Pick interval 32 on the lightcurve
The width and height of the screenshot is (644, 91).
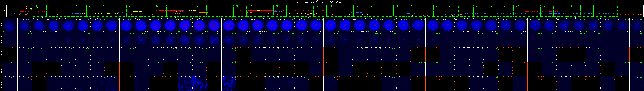coord(453,11)
